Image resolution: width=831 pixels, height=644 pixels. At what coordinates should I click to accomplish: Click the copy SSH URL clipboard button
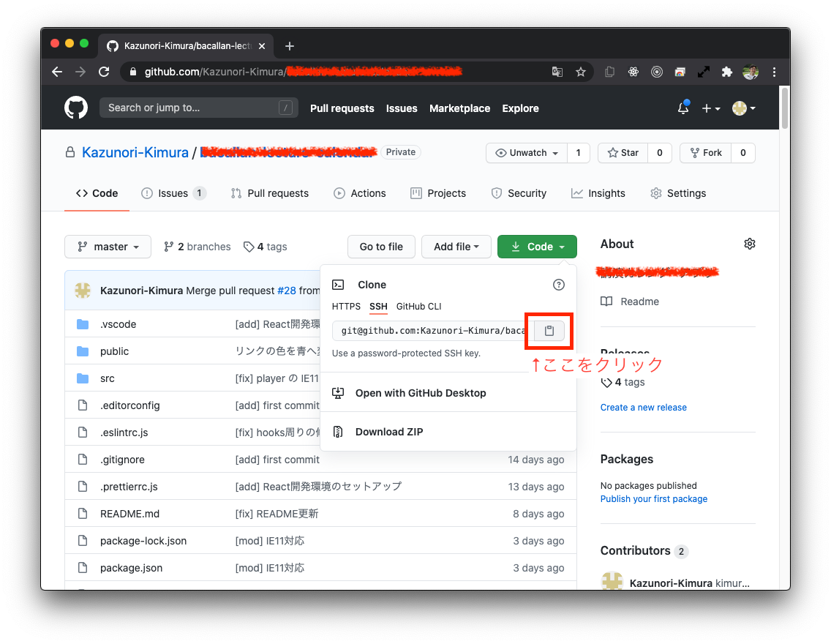coord(549,331)
